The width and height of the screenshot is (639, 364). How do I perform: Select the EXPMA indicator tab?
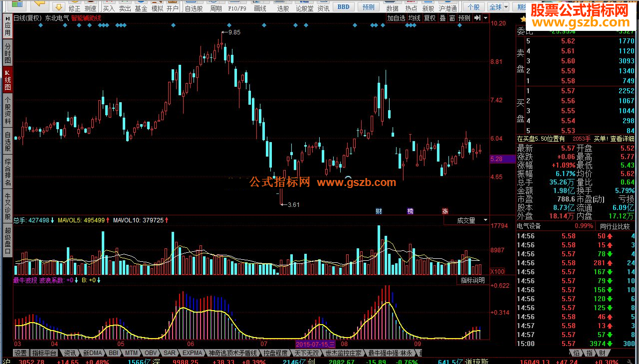(x=192, y=353)
